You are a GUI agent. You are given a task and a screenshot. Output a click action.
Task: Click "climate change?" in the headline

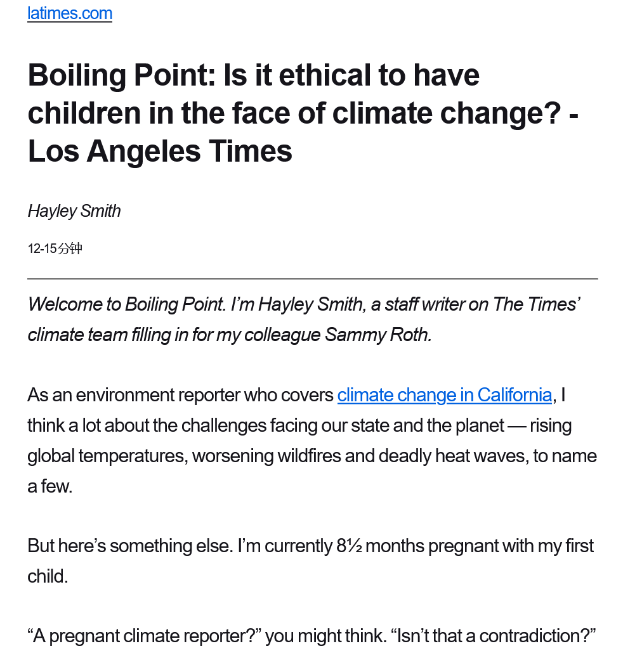tap(447, 113)
